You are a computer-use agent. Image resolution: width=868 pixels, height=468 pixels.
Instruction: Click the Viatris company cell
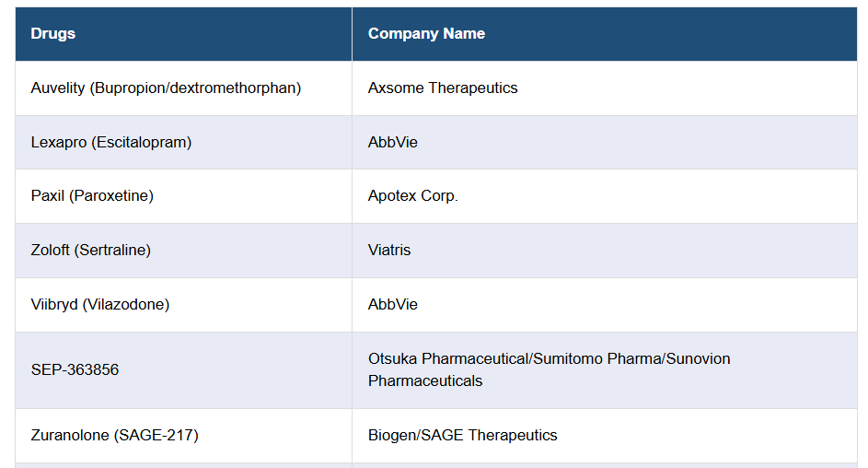pyautogui.click(x=389, y=251)
